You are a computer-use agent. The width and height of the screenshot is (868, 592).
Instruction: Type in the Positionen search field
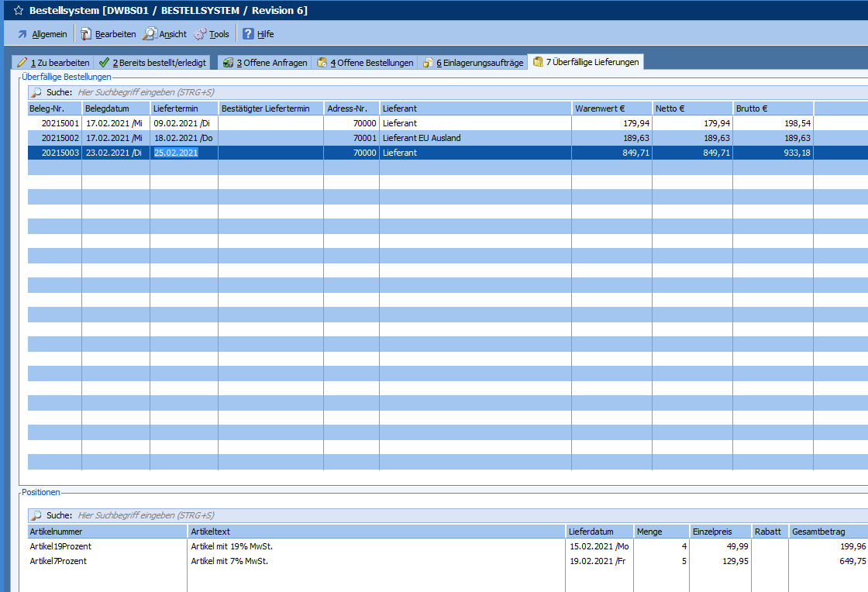pyautogui.click(x=310, y=515)
